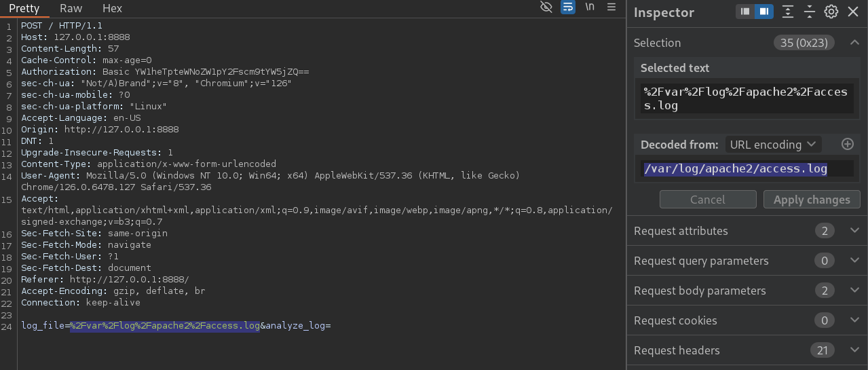Expand all Inspector sections icon
Image resolution: width=868 pixels, height=370 pixels.
(787, 12)
